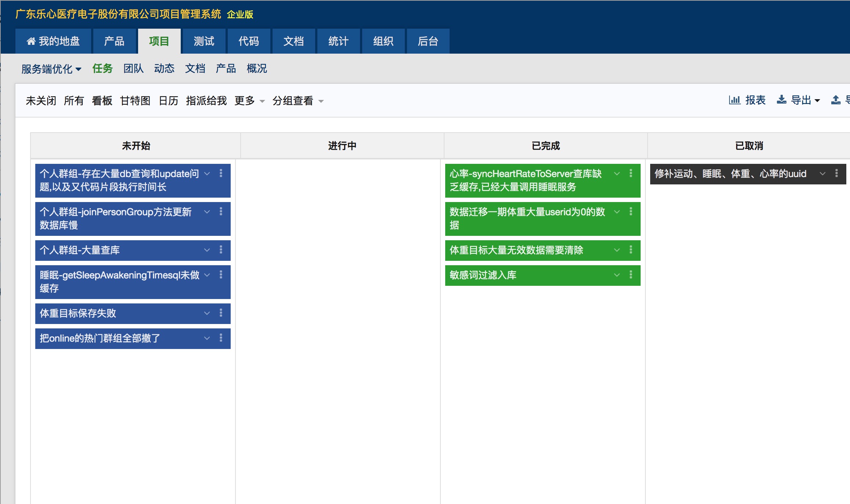Open three-dot menu on 修补运动 cancelled card
The image size is (850, 504).
[836, 173]
